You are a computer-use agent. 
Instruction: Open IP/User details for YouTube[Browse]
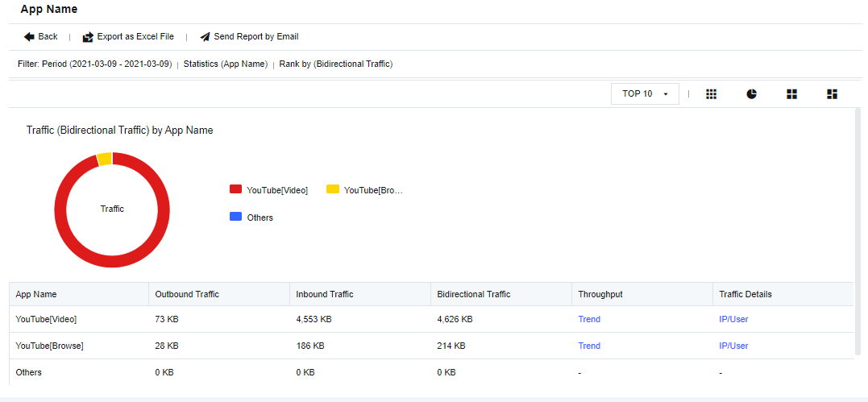[733, 346]
